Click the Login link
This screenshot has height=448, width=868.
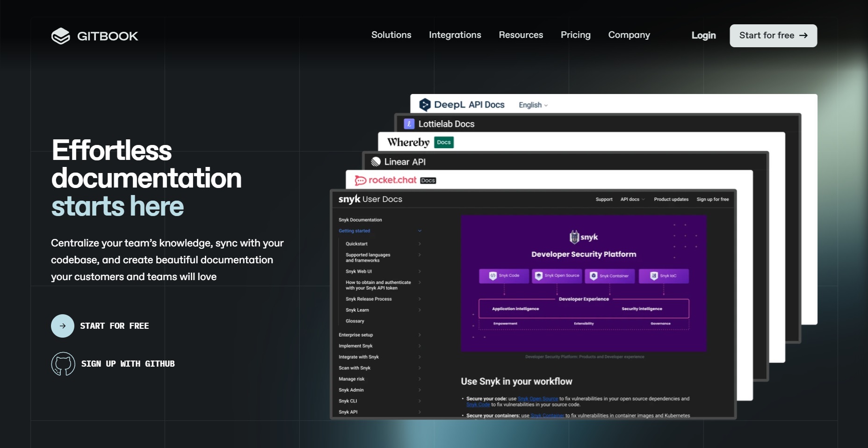pos(704,36)
